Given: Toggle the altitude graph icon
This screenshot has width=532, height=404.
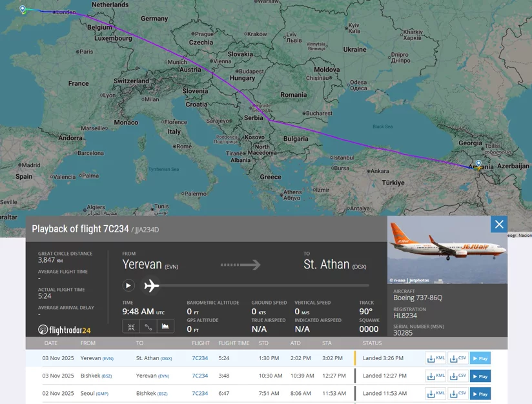Looking at the screenshot, I should (x=165, y=327).
